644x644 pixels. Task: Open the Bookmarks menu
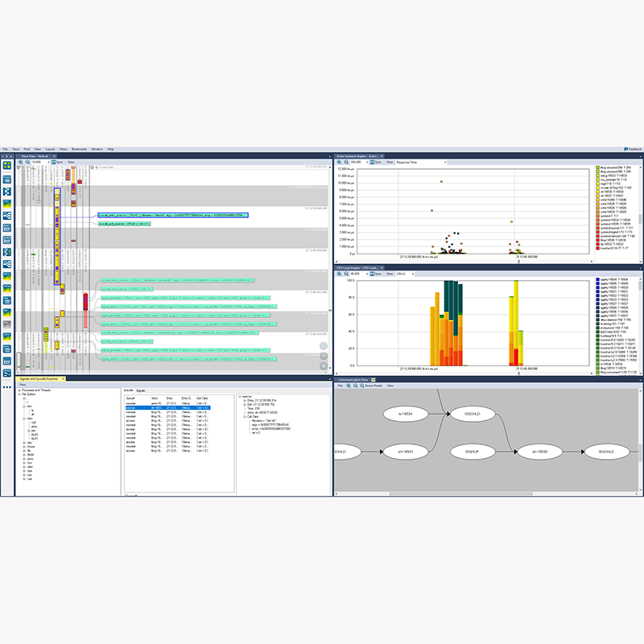tap(79, 149)
